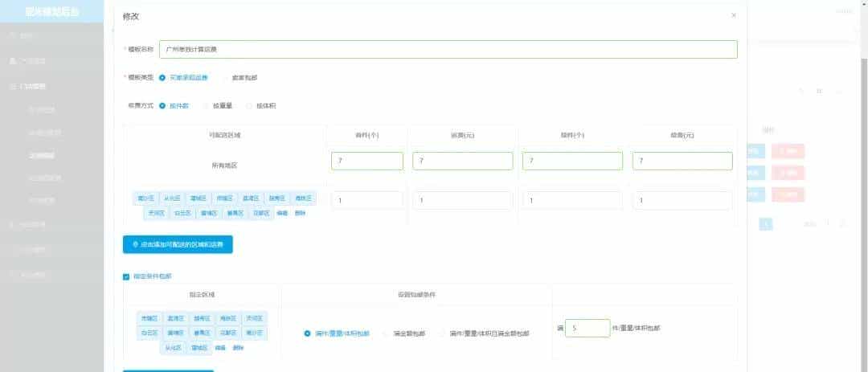Select 满件/重量/体积且满金额包邮 condition
This screenshot has width=868, height=372.
tap(484, 333)
